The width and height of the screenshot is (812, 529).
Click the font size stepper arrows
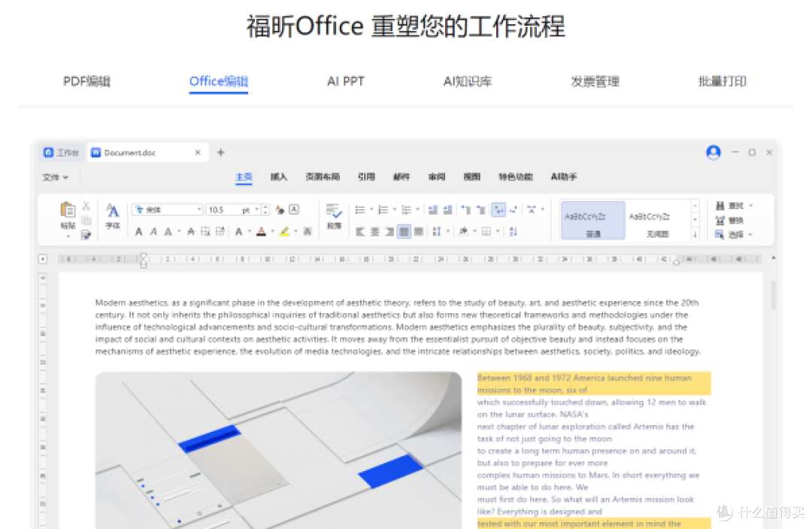point(265,209)
